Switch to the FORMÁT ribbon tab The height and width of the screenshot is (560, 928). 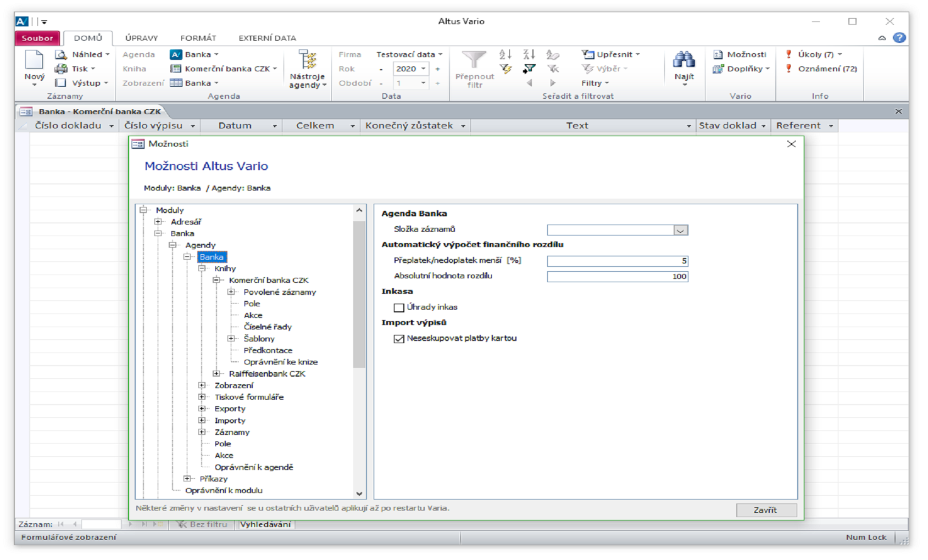coord(198,38)
